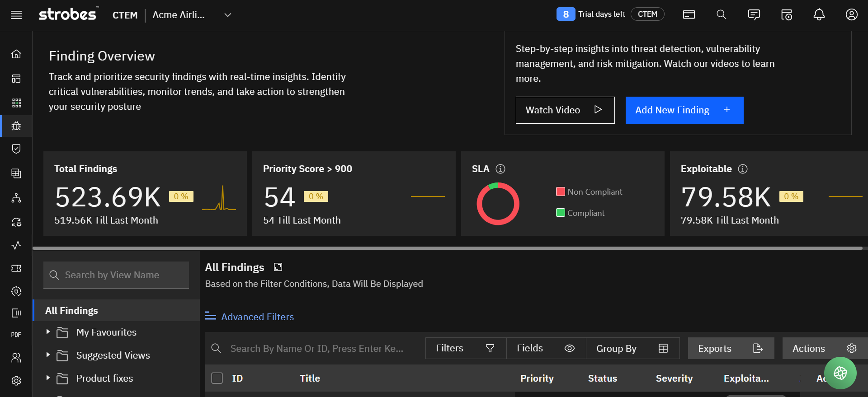The width and height of the screenshot is (868, 397).
Task: Go to Home via the sidebar house icon
Action: pyautogui.click(x=16, y=54)
